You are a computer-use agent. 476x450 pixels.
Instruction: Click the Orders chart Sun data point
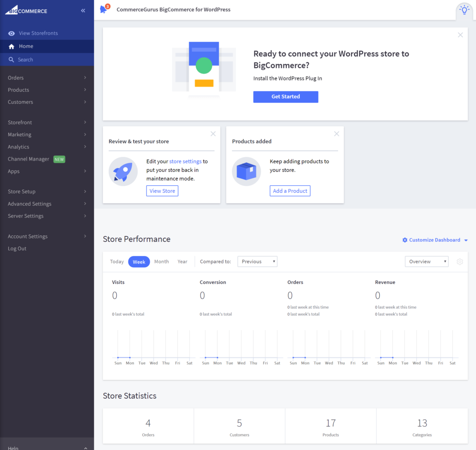tap(293, 358)
